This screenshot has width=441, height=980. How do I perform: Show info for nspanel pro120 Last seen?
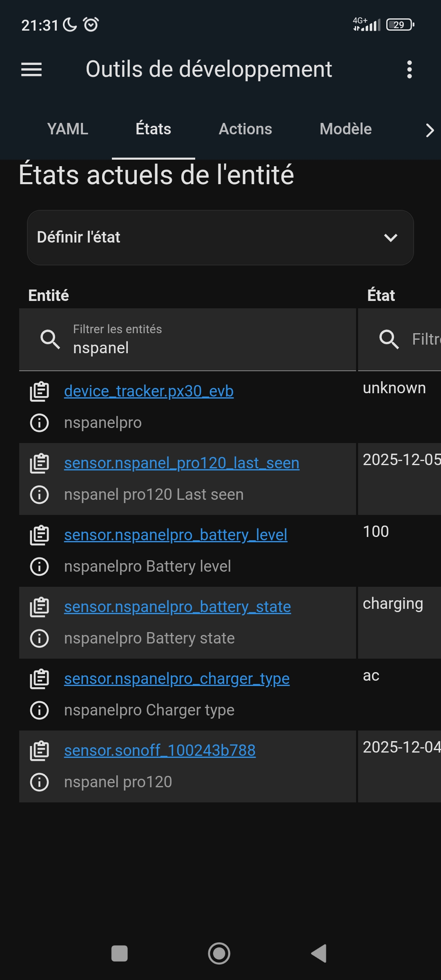coord(40,494)
